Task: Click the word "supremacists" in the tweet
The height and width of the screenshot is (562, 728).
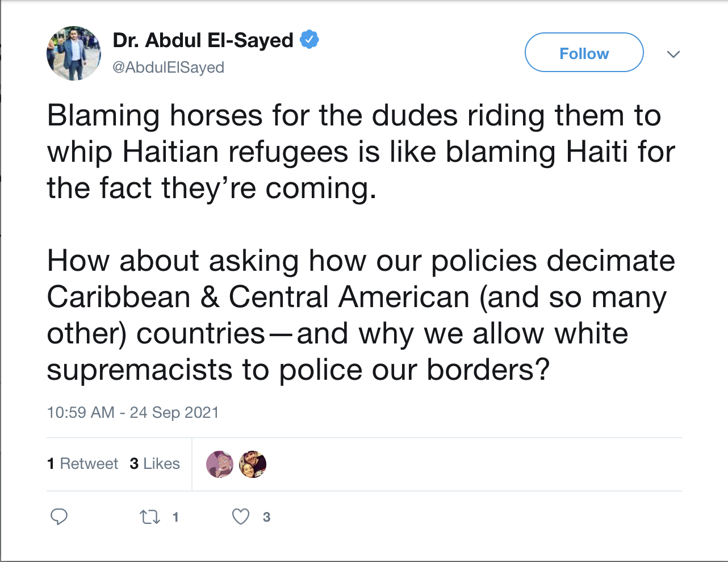Action: click(x=140, y=370)
